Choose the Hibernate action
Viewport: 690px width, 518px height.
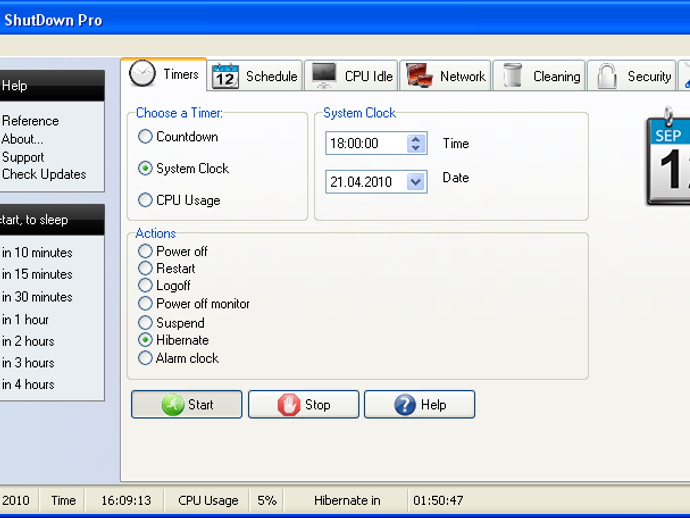point(173,340)
